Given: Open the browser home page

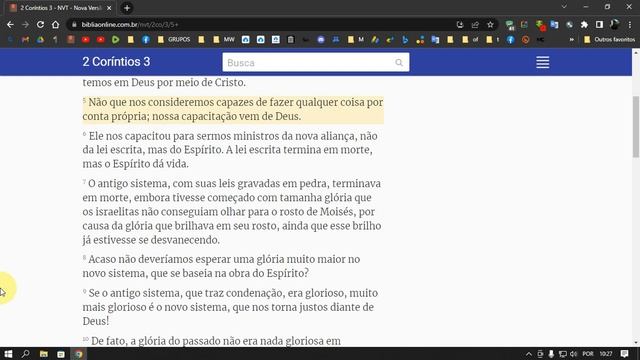Looking at the screenshot, I should [x=56, y=24].
